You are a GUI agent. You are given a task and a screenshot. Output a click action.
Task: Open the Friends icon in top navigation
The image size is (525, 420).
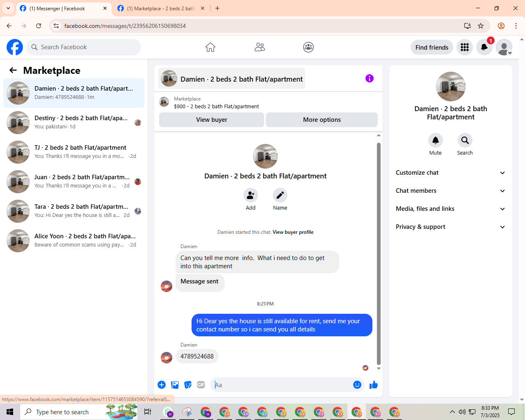(x=260, y=47)
